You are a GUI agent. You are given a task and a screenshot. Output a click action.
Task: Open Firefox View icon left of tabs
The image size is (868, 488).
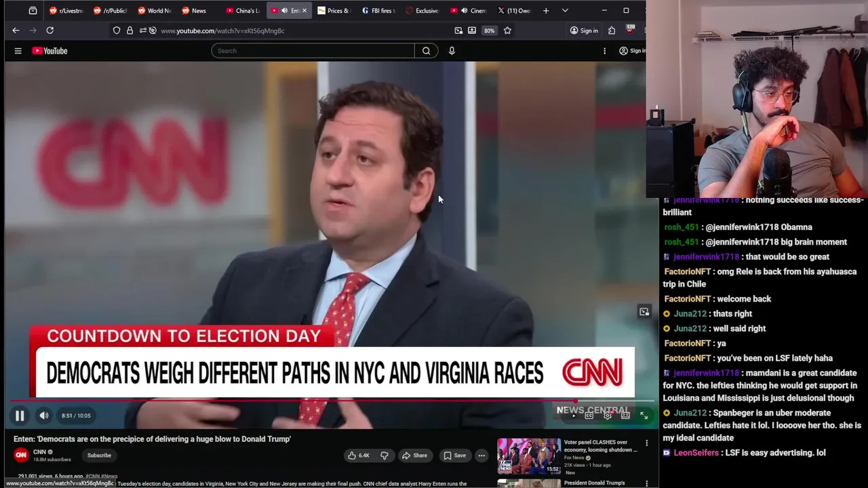pos(33,11)
